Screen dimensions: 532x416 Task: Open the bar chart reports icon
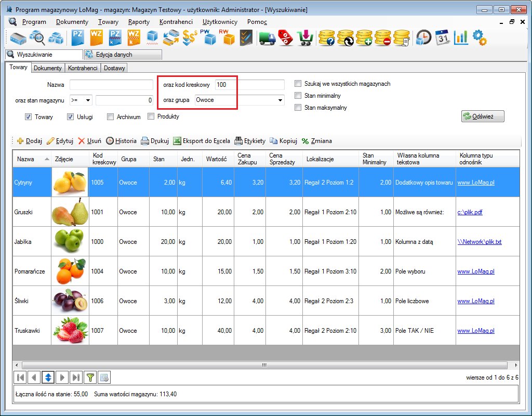[x=460, y=38]
